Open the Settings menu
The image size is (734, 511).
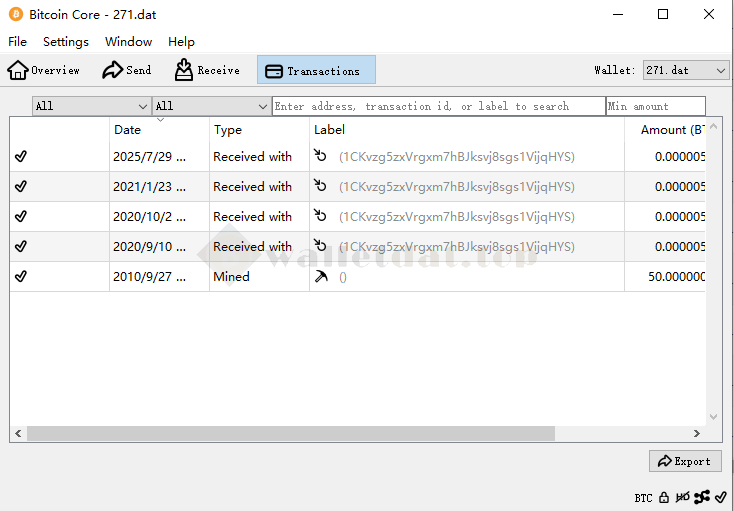pos(66,42)
